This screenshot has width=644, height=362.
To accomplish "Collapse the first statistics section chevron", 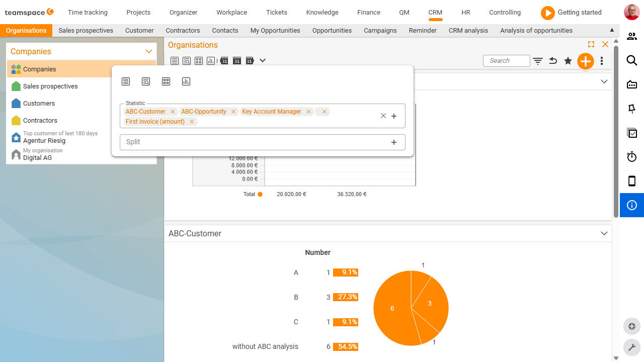I will coord(604,81).
